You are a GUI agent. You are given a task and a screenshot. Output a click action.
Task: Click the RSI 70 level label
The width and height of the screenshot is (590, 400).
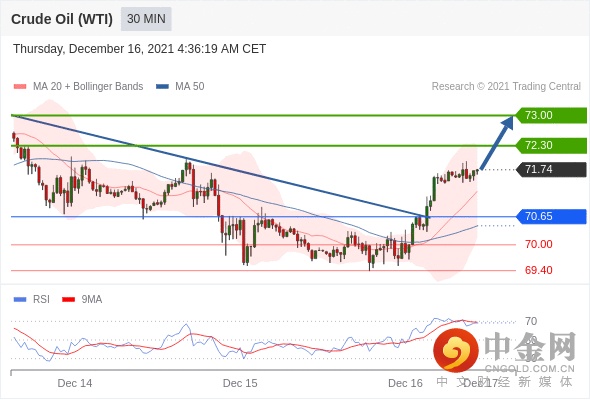click(x=531, y=321)
